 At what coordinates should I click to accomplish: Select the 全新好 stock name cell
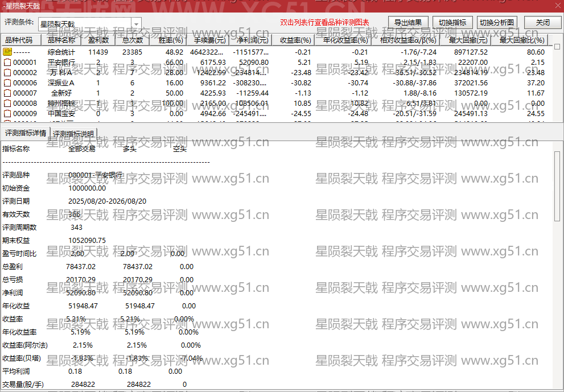[61, 93]
